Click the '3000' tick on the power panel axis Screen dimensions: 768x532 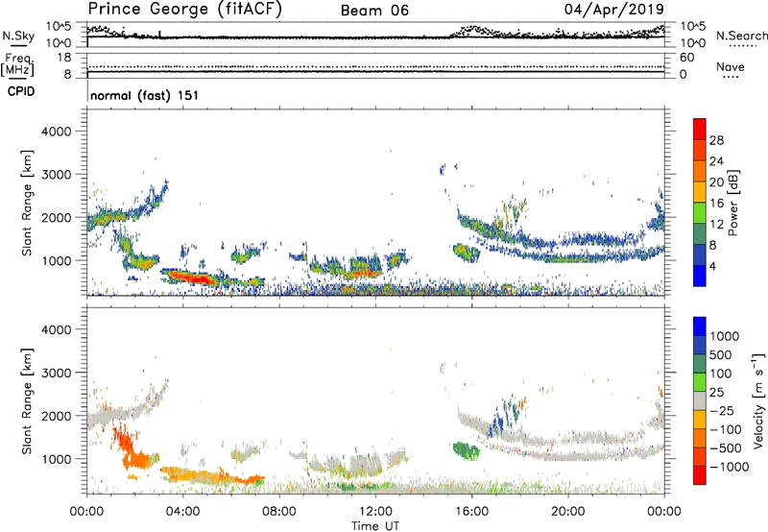(56, 175)
